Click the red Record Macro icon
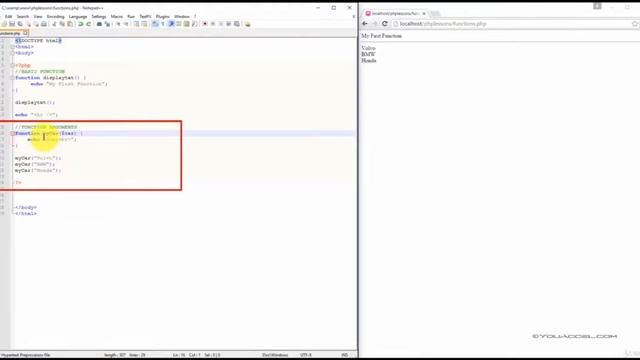 click(205, 24)
